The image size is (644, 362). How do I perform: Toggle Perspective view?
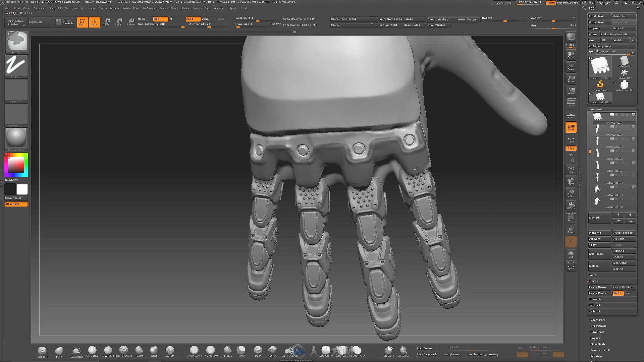point(571,102)
